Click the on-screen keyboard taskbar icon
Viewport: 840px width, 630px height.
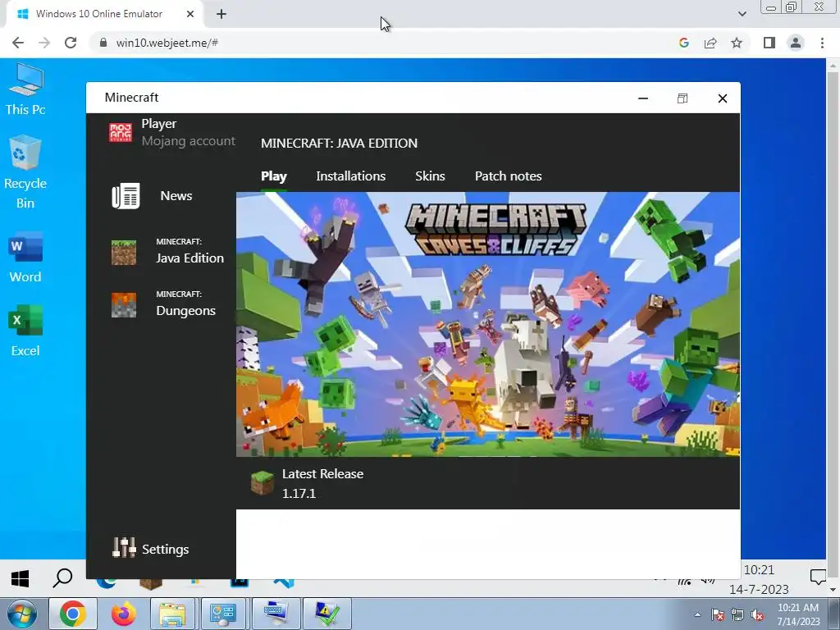click(276, 614)
